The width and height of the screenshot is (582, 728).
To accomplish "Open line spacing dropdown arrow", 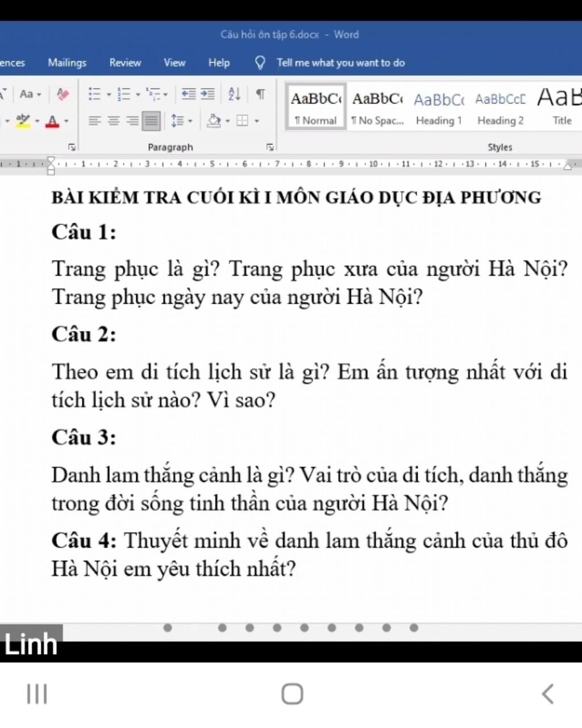I will tap(190, 121).
